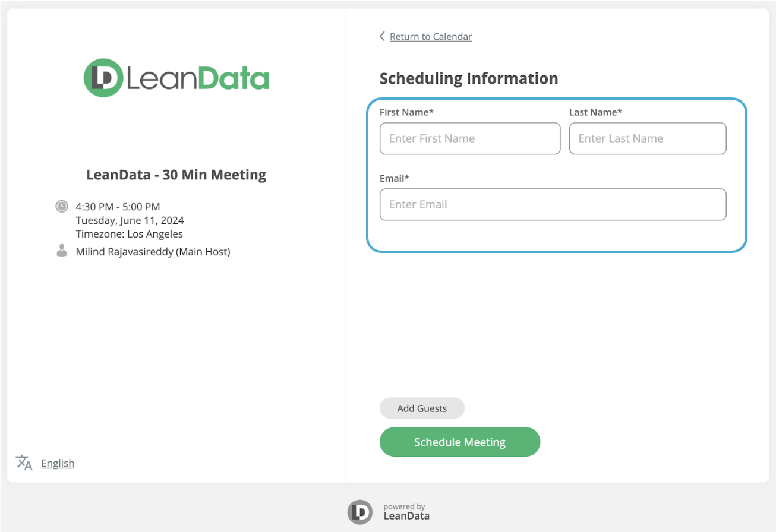Image resolution: width=776 pixels, height=532 pixels.
Task: Click the clock icon beside meeting time
Action: (62, 207)
